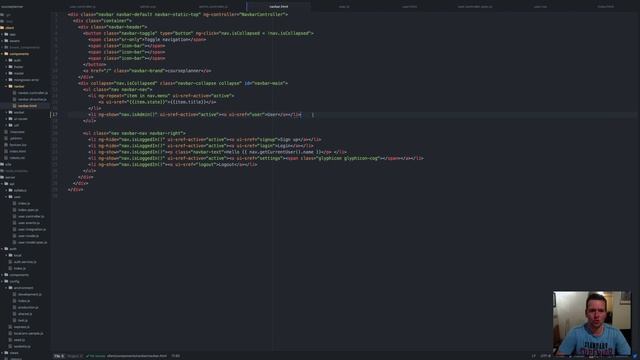Click the views folder icon
Viewport: 640px width, 360px height.
(6, 353)
